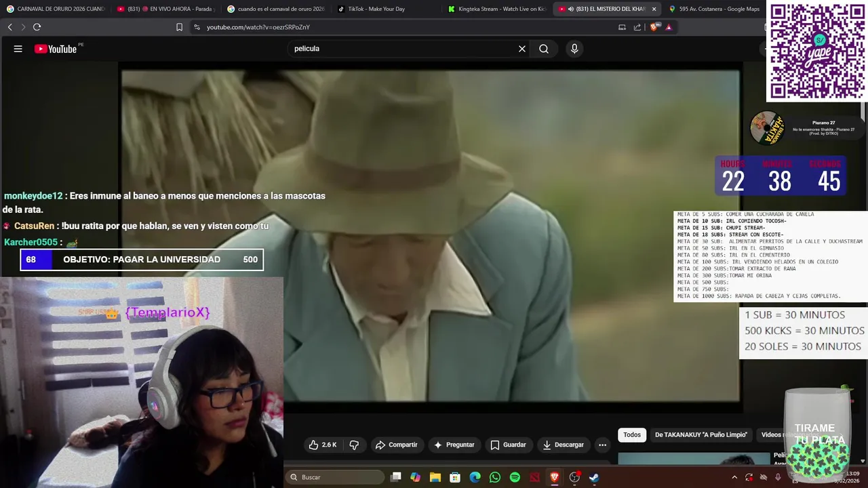Click the Yape QR code image
This screenshot has width=868, height=488.
click(817, 51)
